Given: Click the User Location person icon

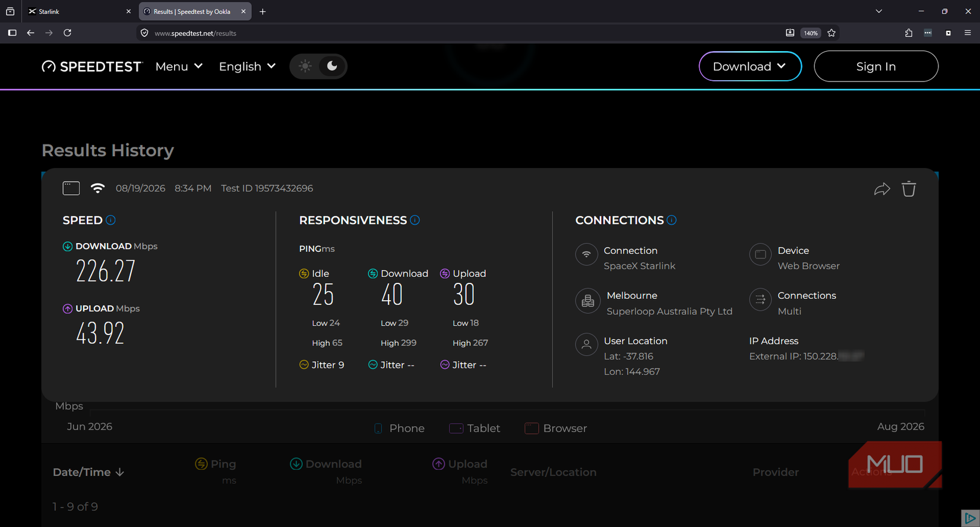Looking at the screenshot, I should [587, 345].
